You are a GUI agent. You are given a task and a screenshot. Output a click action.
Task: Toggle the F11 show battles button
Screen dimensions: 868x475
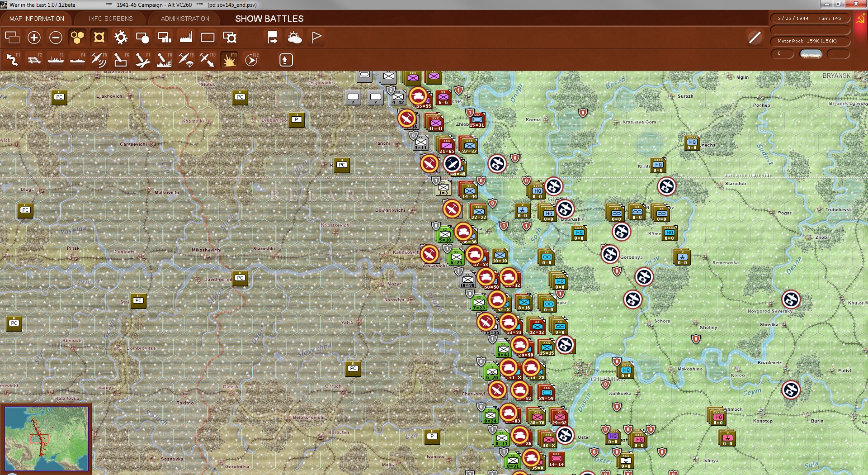coord(229,60)
